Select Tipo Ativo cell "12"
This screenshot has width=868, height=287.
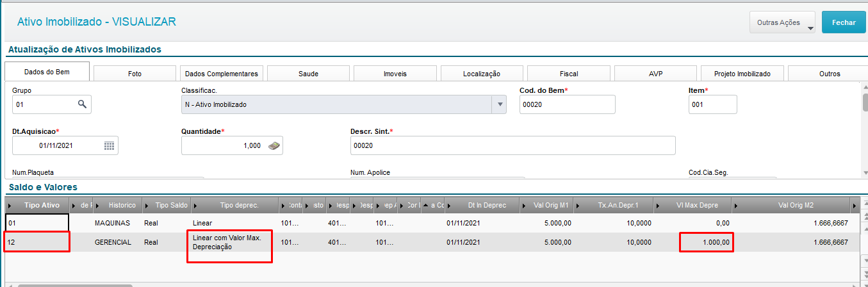[x=37, y=242]
